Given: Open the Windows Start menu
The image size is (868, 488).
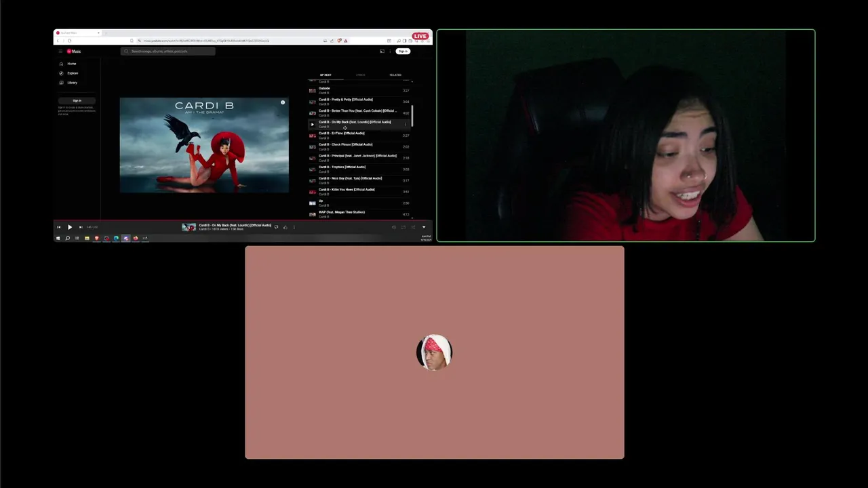Looking at the screenshot, I should tap(58, 238).
